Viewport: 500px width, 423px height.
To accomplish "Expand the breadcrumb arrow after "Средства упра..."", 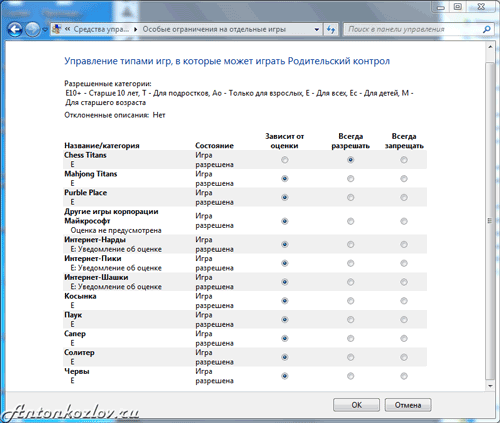I will click(x=135, y=30).
